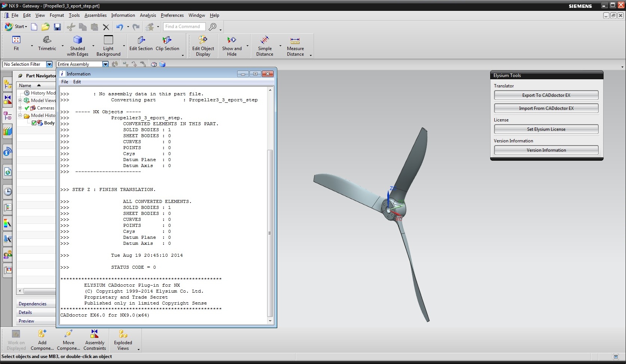Open Assembly Constraints tool

[x=95, y=339]
